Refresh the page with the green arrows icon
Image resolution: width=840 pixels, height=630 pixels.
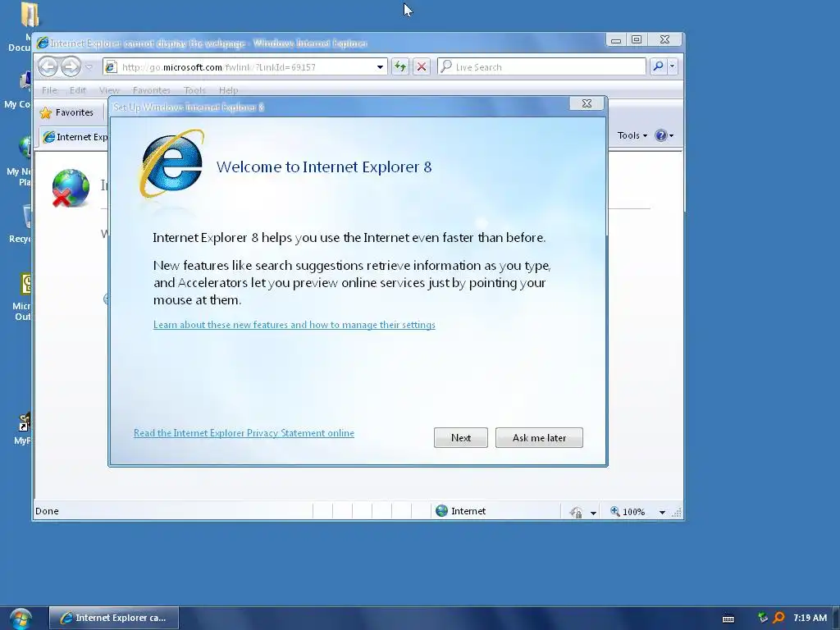[x=400, y=67]
